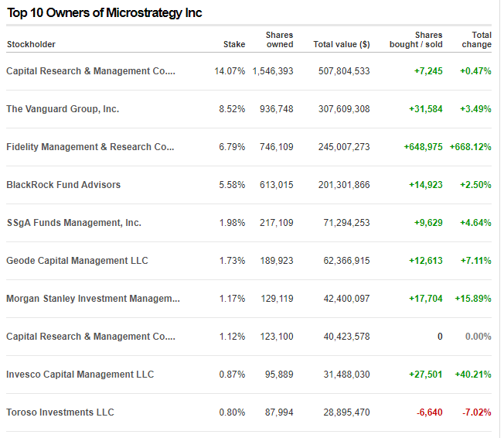The image size is (504, 438).
Task: Click Geode Capital Management LLC
Action: [x=77, y=261]
